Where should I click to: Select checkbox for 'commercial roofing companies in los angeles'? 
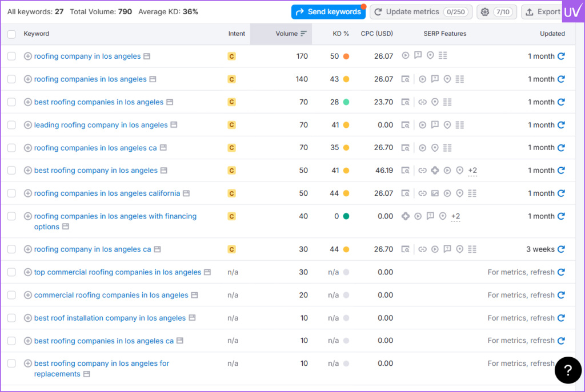11,295
